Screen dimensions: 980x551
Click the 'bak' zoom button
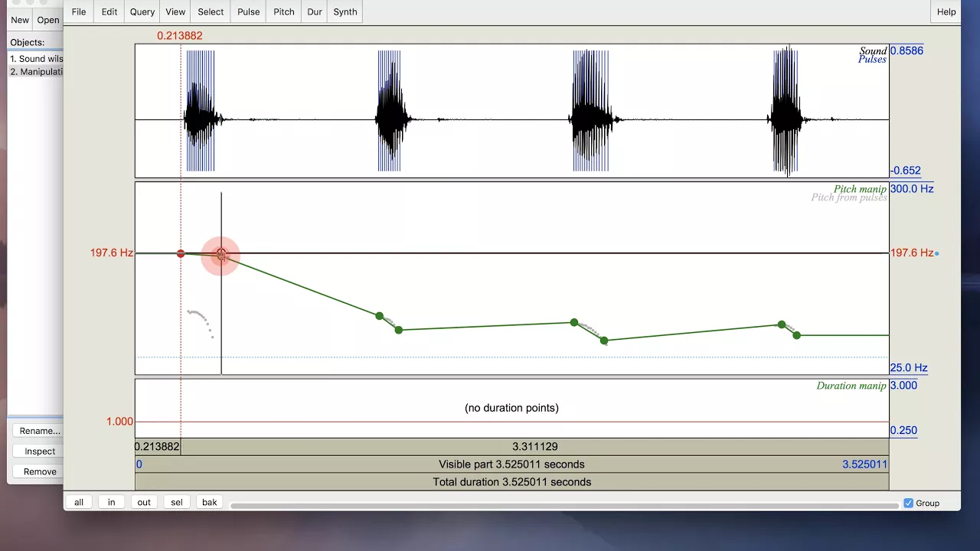[210, 502]
